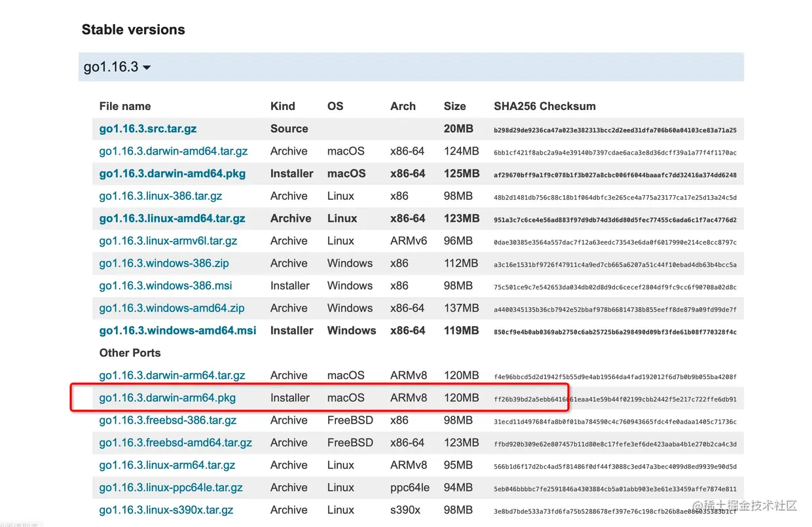Click go1.16.3.freebsd-386.tar.gz link
Image resolution: width=812 pixels, height=527 pixels.
pyautogui.click(x=168, y=420)
